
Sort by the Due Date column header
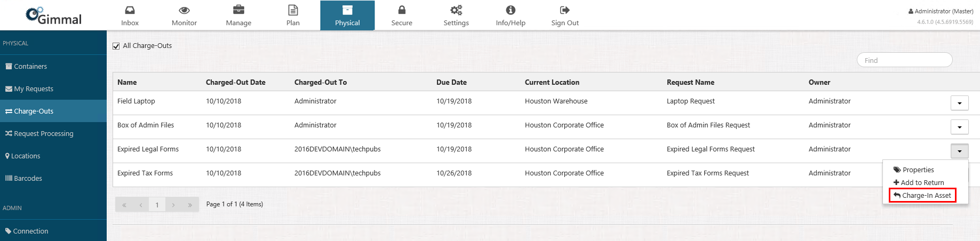tap(451, 83)
